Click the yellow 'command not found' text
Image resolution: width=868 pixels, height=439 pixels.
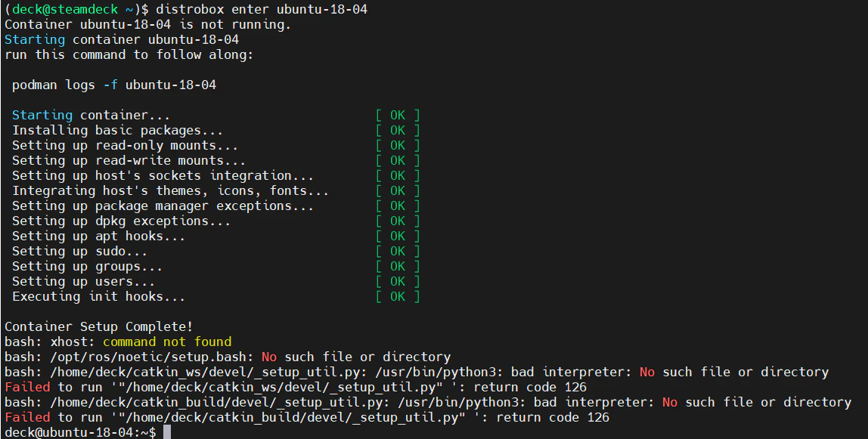tap(167, 341)
